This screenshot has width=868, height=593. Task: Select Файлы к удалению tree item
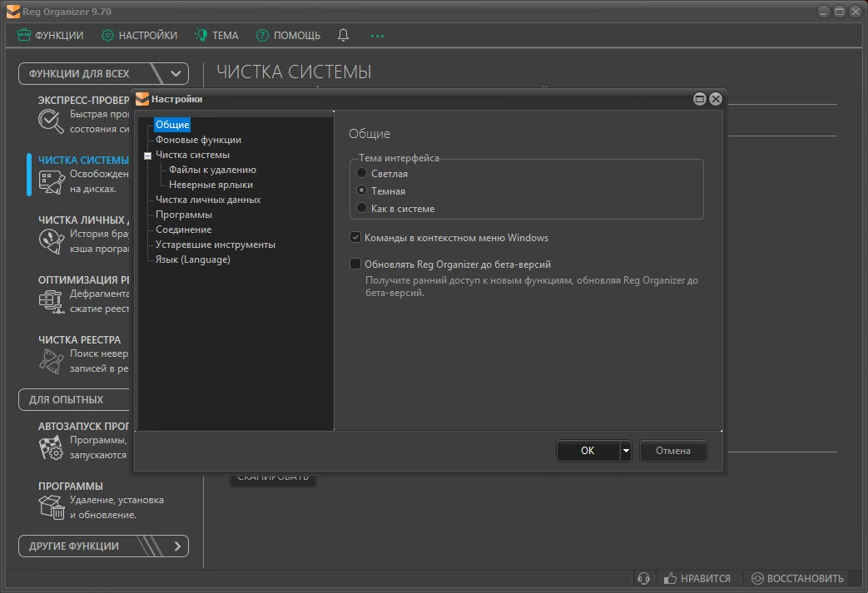(212, 170)
